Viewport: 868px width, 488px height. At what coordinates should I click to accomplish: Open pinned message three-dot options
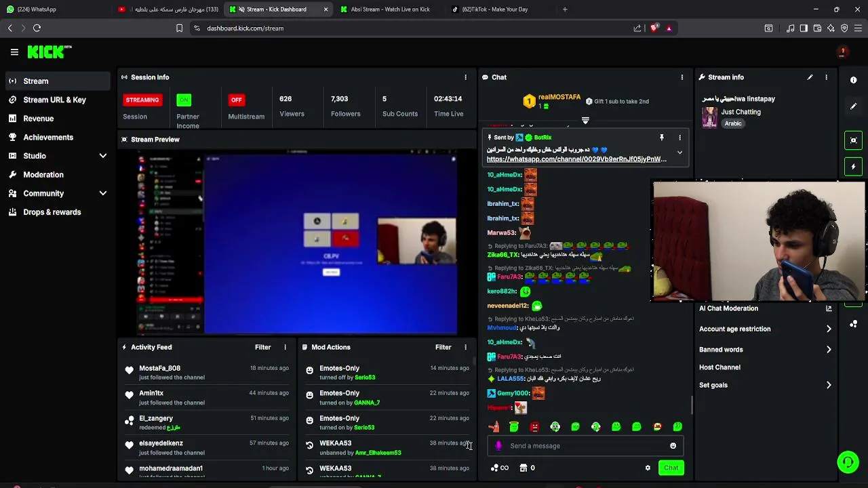pyautogui.click(x=679, y=138)
